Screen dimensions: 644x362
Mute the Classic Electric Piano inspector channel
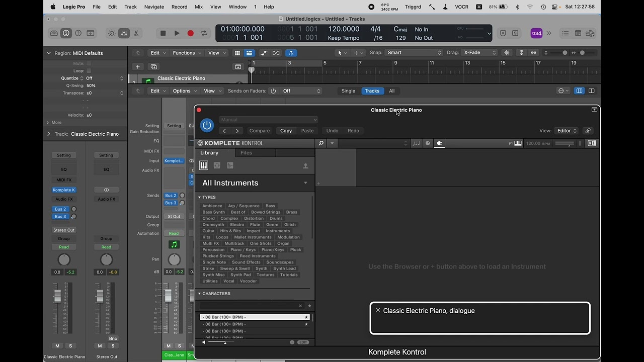57,346
